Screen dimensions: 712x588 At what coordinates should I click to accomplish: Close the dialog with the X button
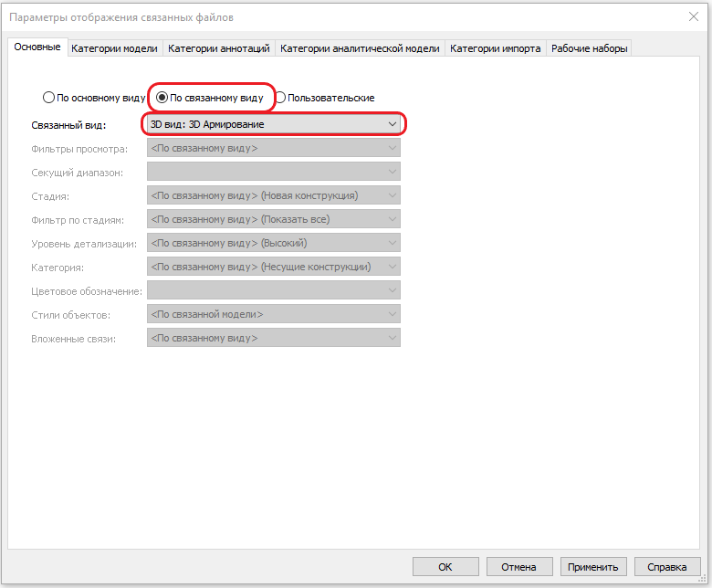pyautogui.click(x=693, y=16)
